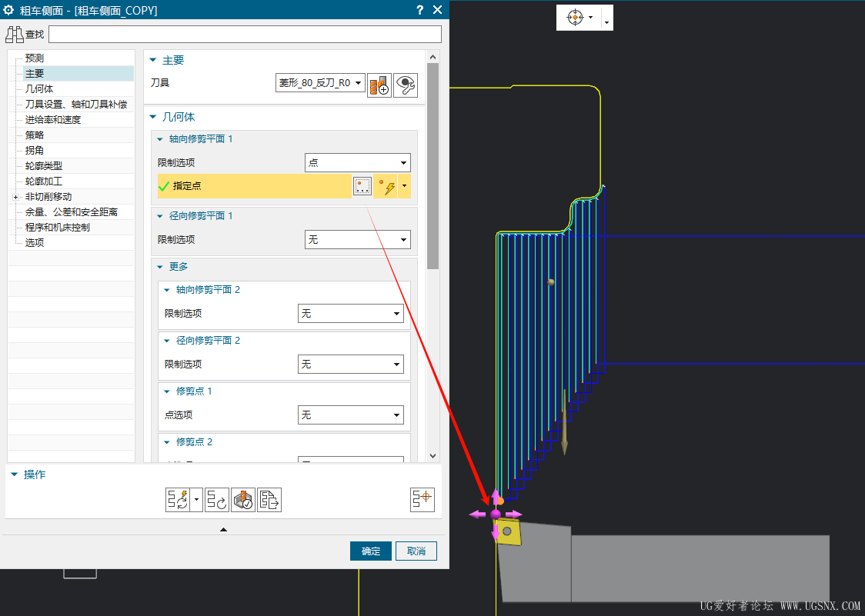Click the gear icon in dialog title
Viewport: 865px width, 616px height.
tap(8, 10)
